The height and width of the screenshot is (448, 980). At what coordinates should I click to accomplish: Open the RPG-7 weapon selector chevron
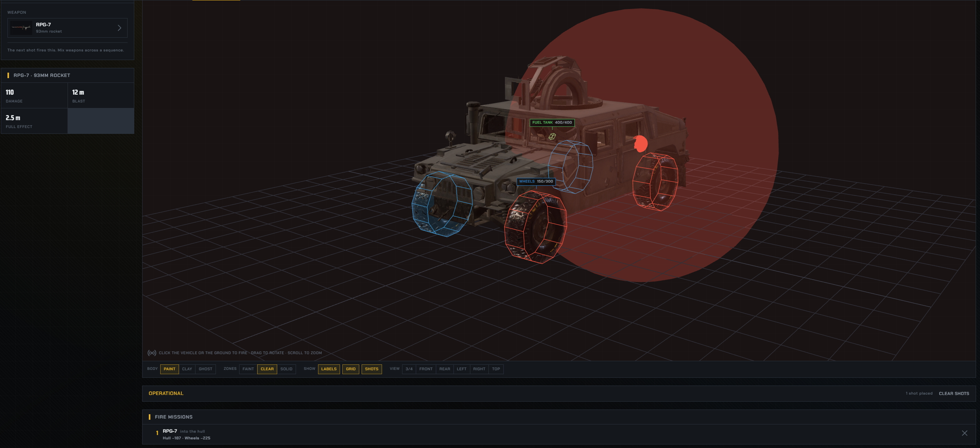click(x=119, y=28)
